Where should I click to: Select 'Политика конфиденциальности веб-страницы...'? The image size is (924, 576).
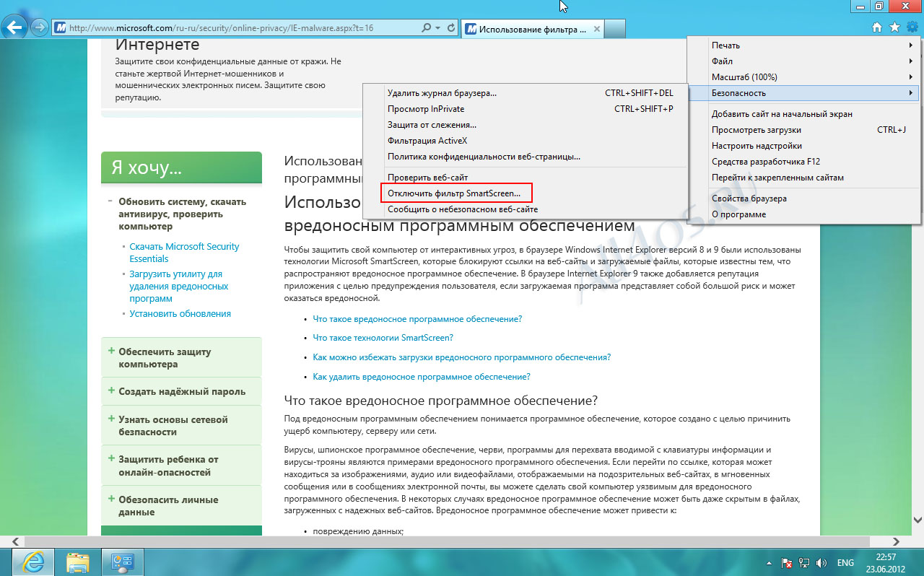click(x=526, y=156)
